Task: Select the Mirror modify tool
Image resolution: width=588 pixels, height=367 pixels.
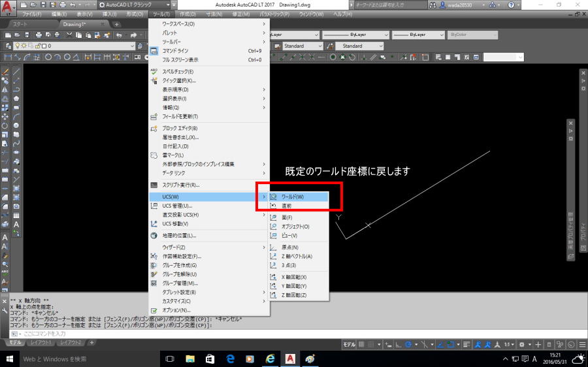Action: tap(5, 89)
